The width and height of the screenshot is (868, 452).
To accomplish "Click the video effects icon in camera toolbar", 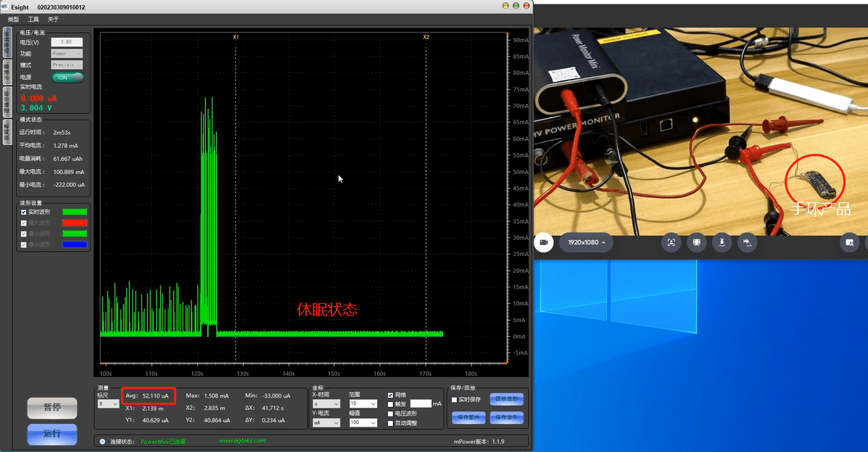I will [698, 243].
